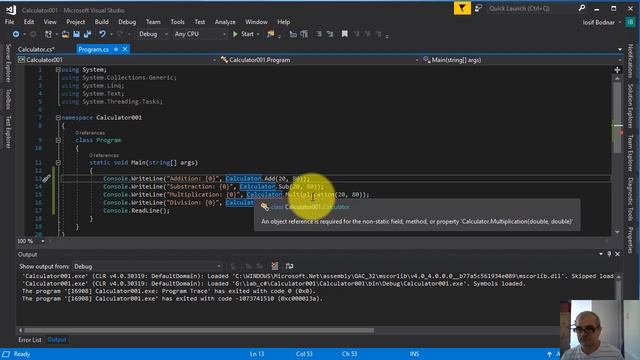Toggle bookmark using the bookmark icon
Viewport: 640px width, 360px height.
click(x=344, y=34)
